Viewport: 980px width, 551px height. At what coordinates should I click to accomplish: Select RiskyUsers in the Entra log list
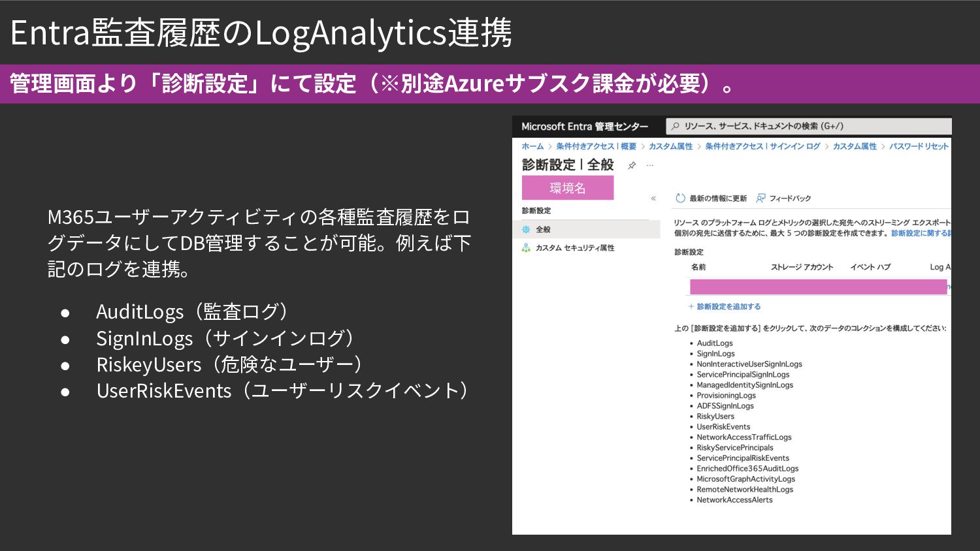pos(715,417)
